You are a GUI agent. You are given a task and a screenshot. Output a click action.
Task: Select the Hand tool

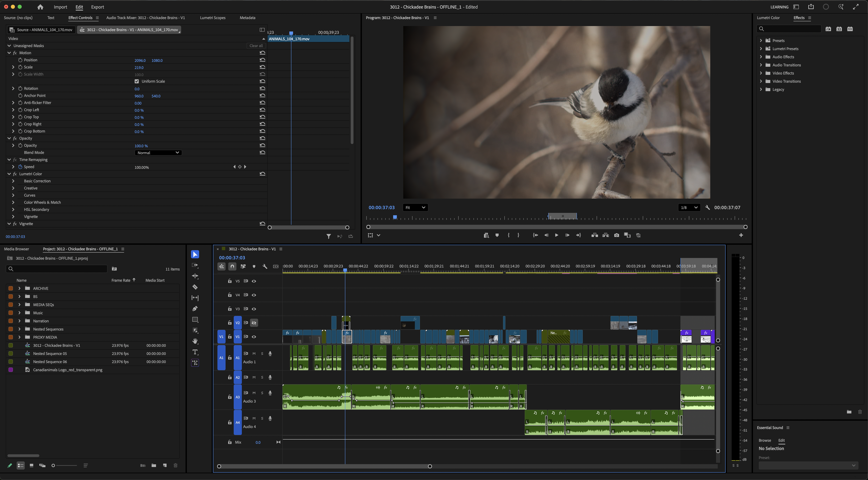[195, 341]
